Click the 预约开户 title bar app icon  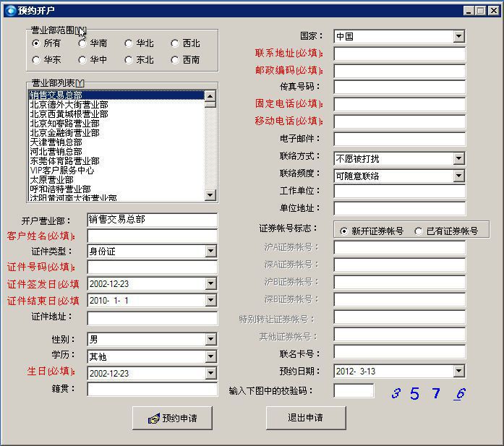11,11
